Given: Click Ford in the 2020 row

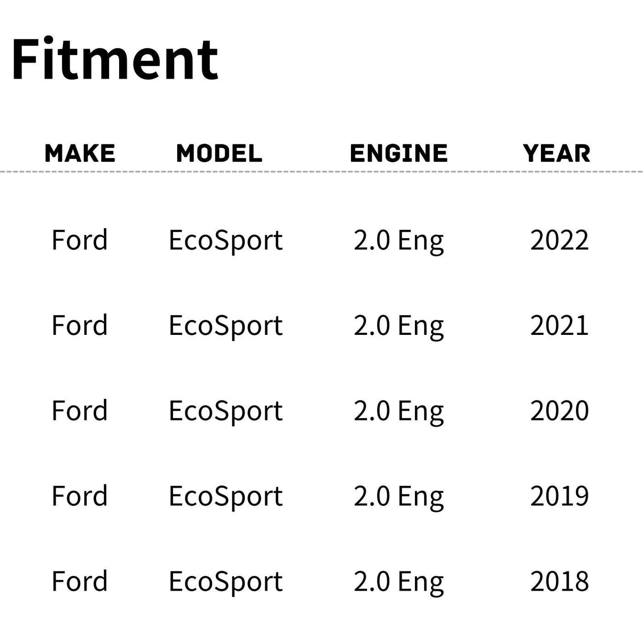Looking at the screenshot, I should coord(80,411).
